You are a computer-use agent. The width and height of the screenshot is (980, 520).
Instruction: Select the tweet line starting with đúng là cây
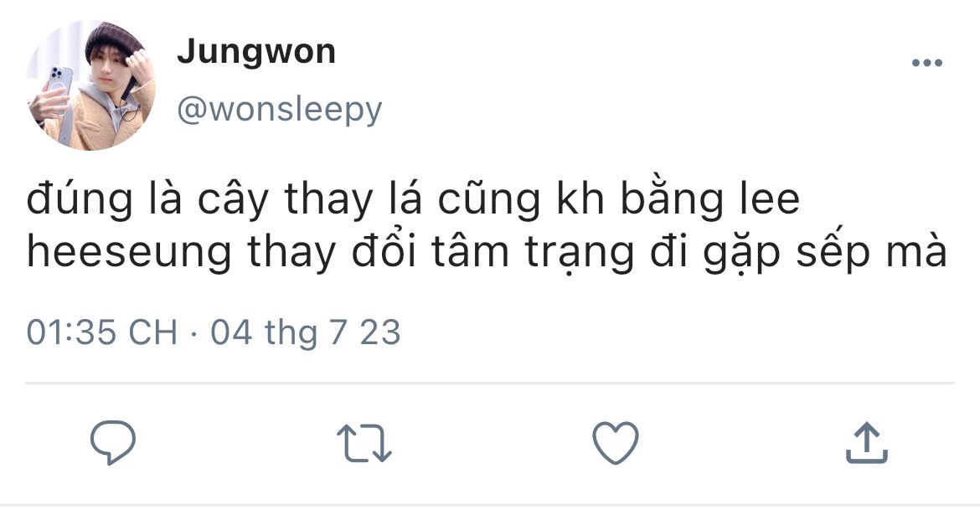(x=413, y=199)
